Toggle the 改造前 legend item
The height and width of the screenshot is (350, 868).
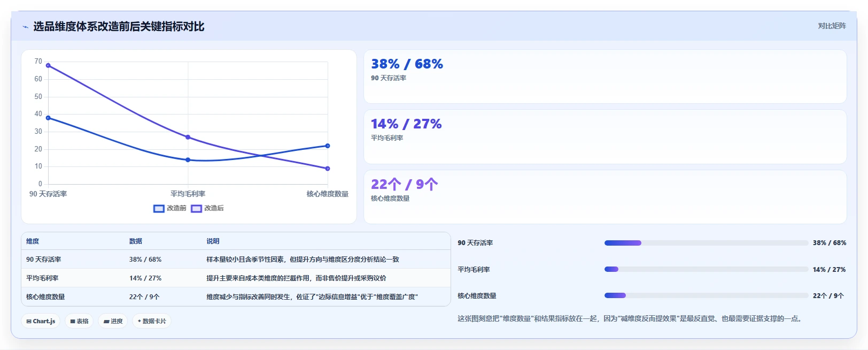[170, 208]
